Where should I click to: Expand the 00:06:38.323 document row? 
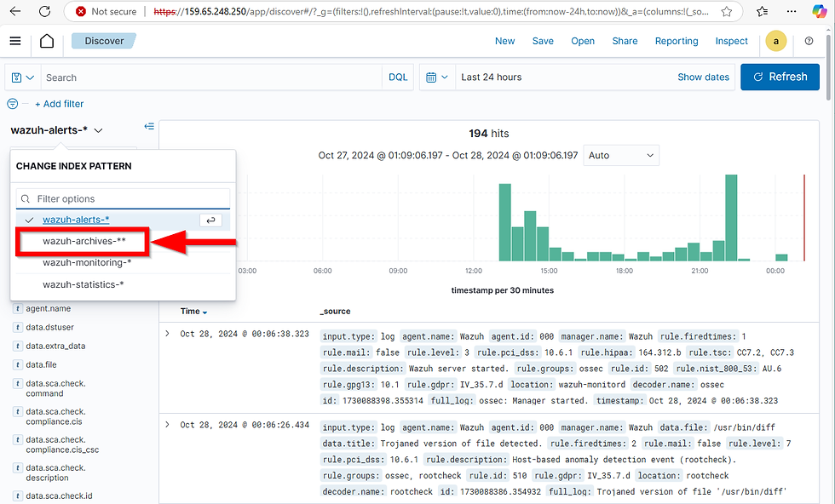167,334
